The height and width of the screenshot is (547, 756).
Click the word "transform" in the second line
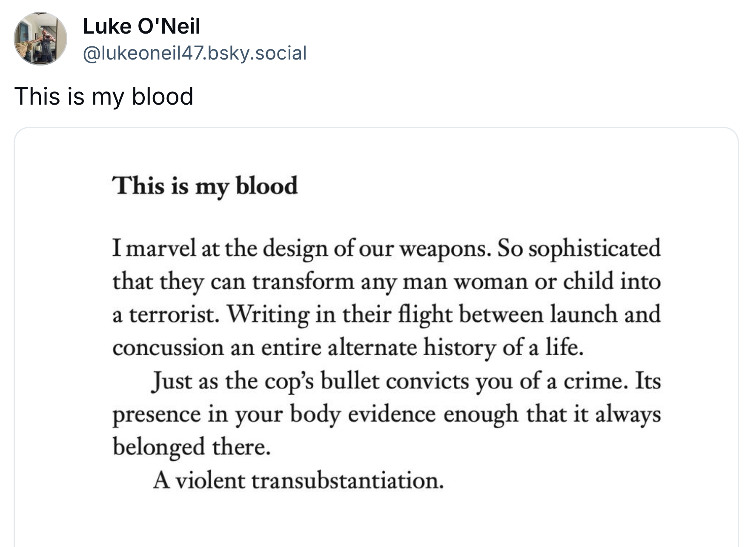(x=303, y=282)
